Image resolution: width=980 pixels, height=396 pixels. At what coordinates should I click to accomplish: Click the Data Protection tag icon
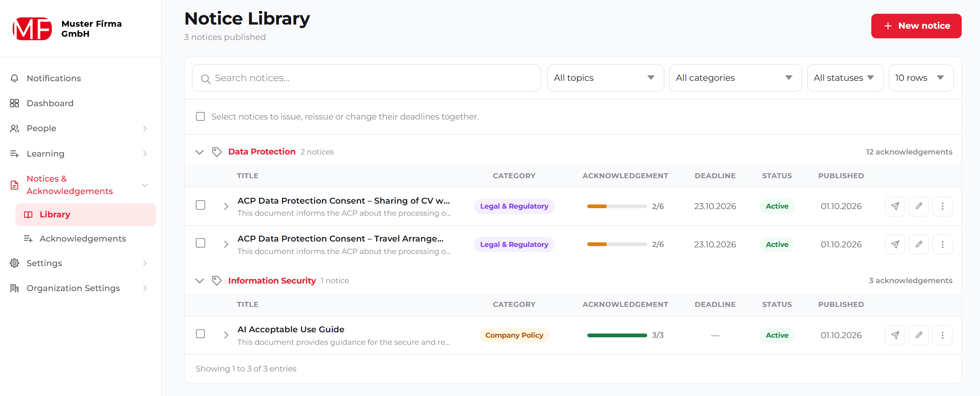[x=217, y=152]
